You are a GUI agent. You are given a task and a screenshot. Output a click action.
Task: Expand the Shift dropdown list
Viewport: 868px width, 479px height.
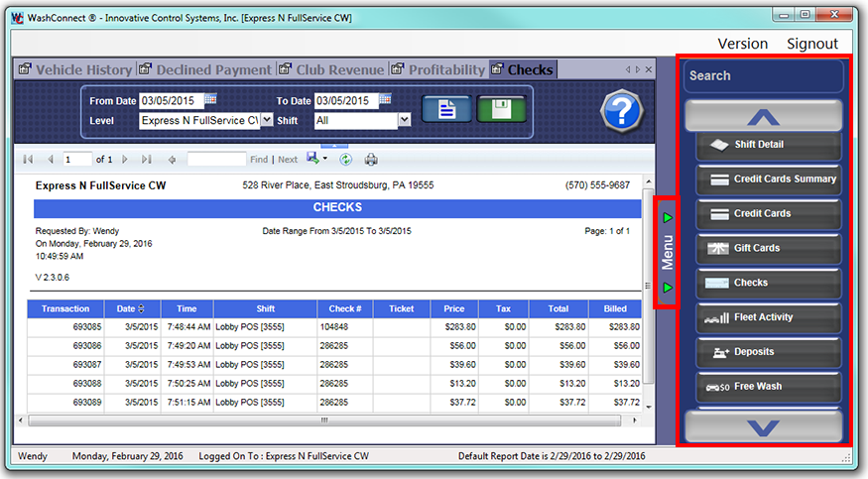pyautogui.click(x=404, y=120)
